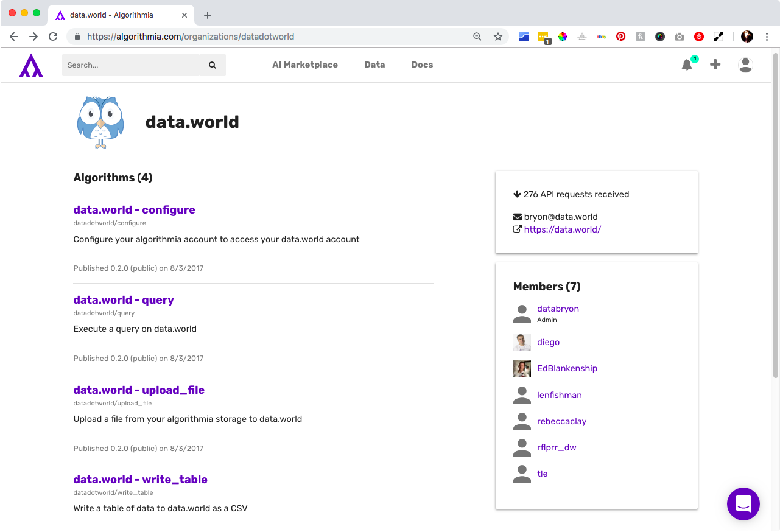Click the browser address bar URL
Image resolution: width=780 pixels, height=532 pixels.
[191, 37]
